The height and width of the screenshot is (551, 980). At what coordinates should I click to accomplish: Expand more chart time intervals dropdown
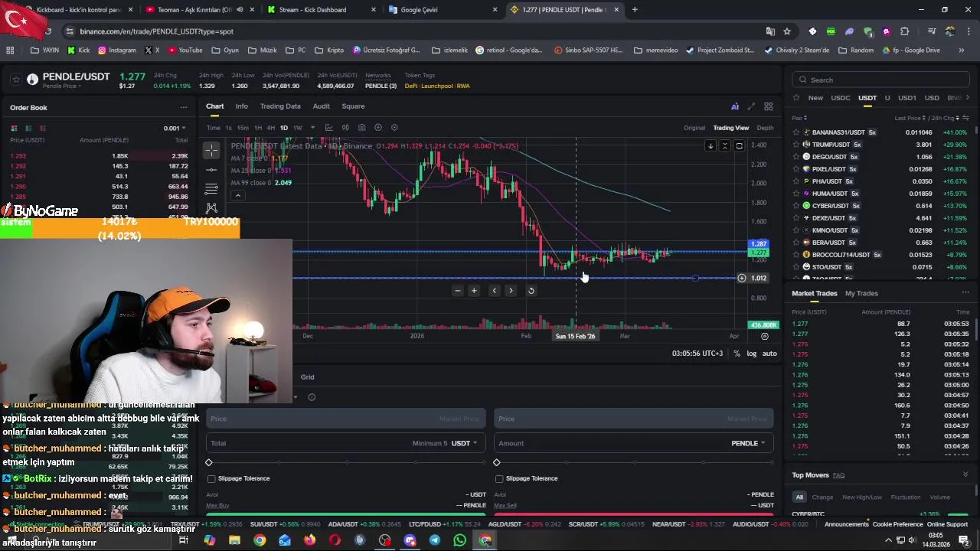(x=313, y=128)
